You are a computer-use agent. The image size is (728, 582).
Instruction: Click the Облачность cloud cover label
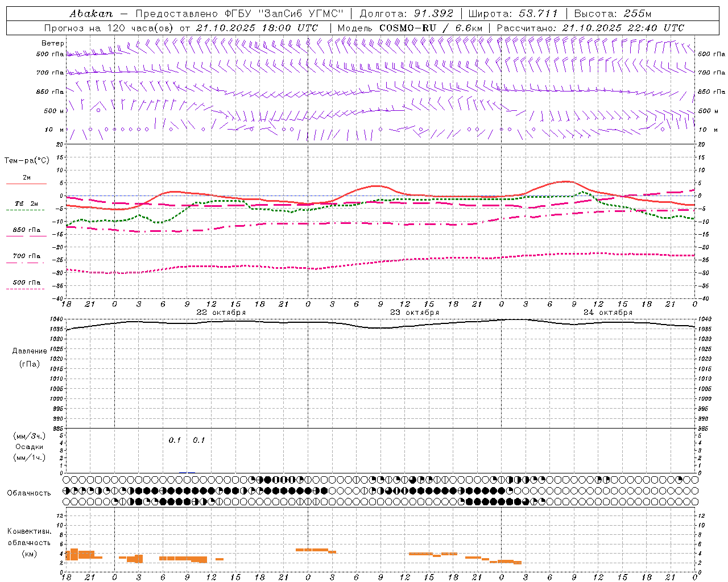point(29,493)
